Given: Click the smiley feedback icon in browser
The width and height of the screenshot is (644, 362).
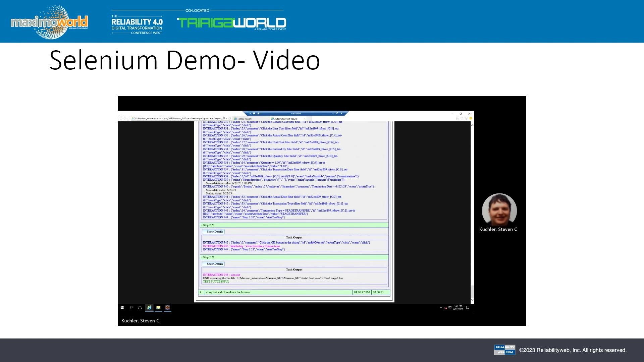Looking at the screenshot, I should tap(471, 118).
